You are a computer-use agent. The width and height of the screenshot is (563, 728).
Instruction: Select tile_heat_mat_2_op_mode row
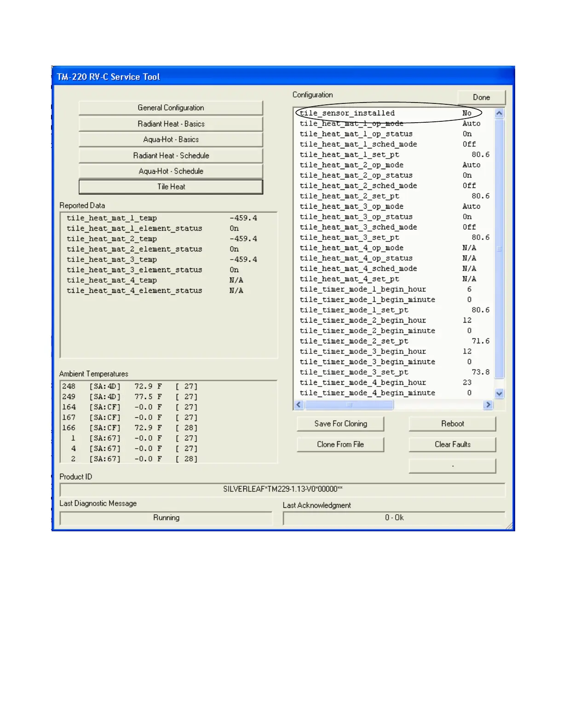[x=394, y=165]
